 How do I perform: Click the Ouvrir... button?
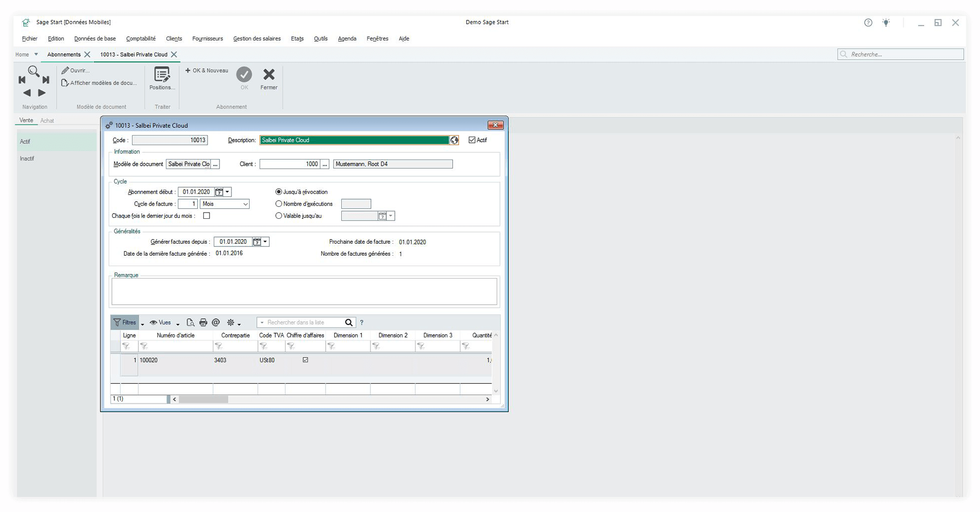point(76,71)
